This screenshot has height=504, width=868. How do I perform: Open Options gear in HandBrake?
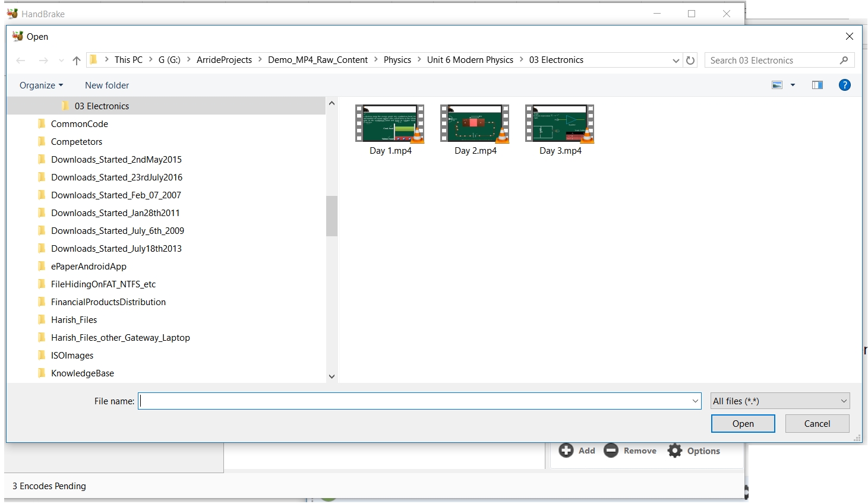(675, 451)
